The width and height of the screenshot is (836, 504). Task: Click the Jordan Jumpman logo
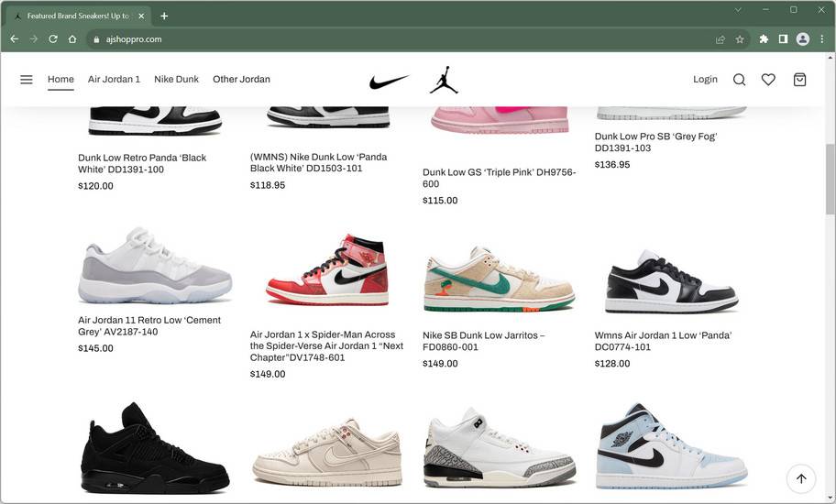click(x=444, y=81)
